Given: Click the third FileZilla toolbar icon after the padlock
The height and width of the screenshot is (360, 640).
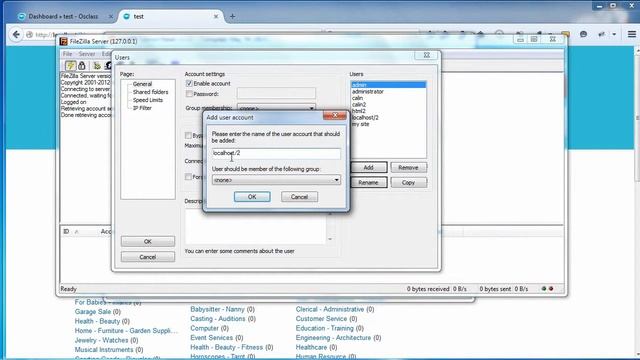Looking at the screenshot, I should (x=108, y=65).
